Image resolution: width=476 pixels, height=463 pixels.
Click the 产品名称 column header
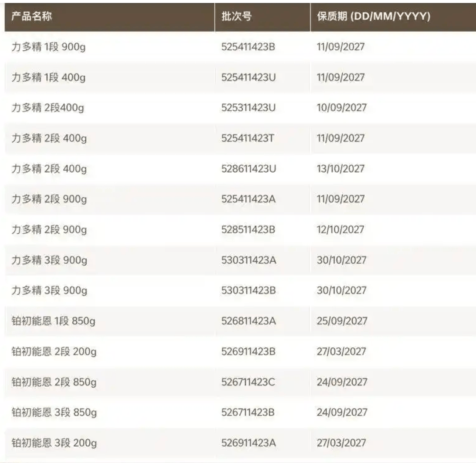pyautogui.click(x=32, y=16)
